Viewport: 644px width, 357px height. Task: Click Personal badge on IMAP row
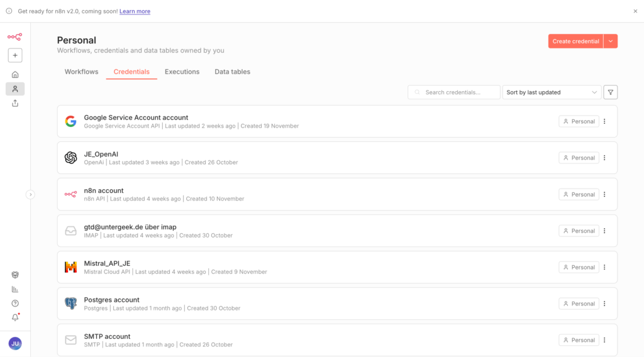click(579, 231)
